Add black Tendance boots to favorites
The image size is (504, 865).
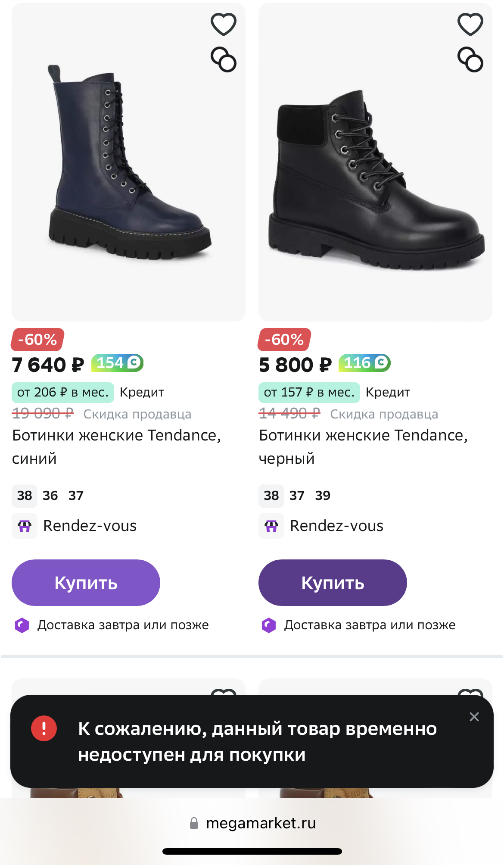(470, 24)
